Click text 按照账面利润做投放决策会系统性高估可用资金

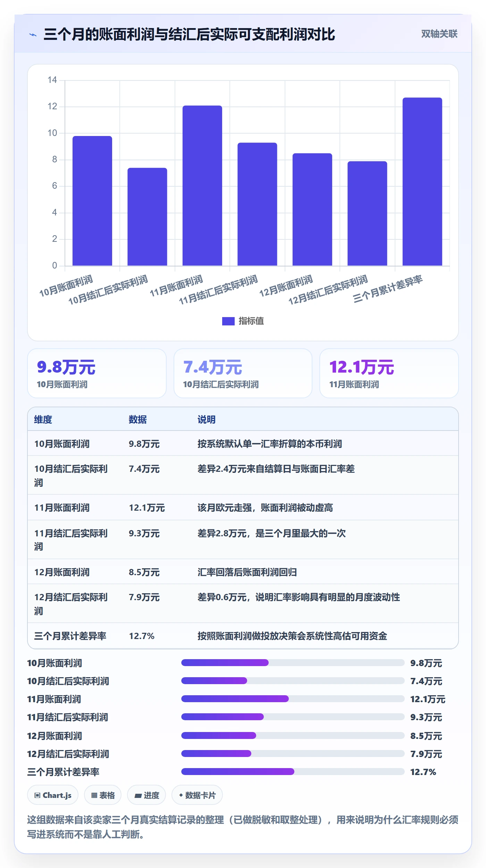[292, 636]
